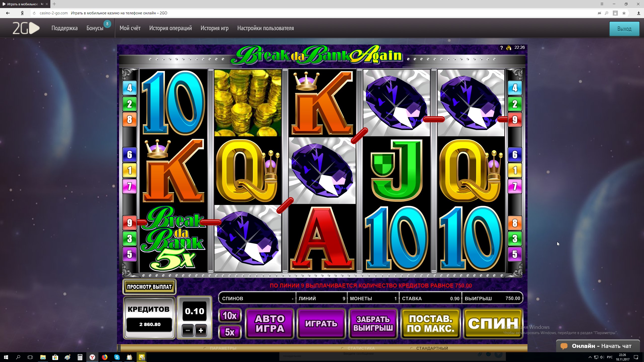Select the 10x bet multiplier
Image resolution: width=644 pixels, height=362 pixels.
click(x=230, y=315)
